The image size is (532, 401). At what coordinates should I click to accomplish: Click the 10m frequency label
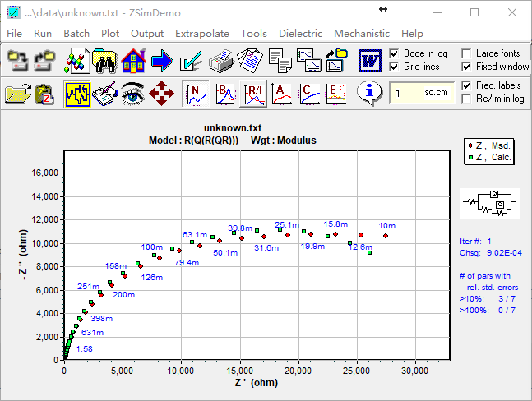386,226
